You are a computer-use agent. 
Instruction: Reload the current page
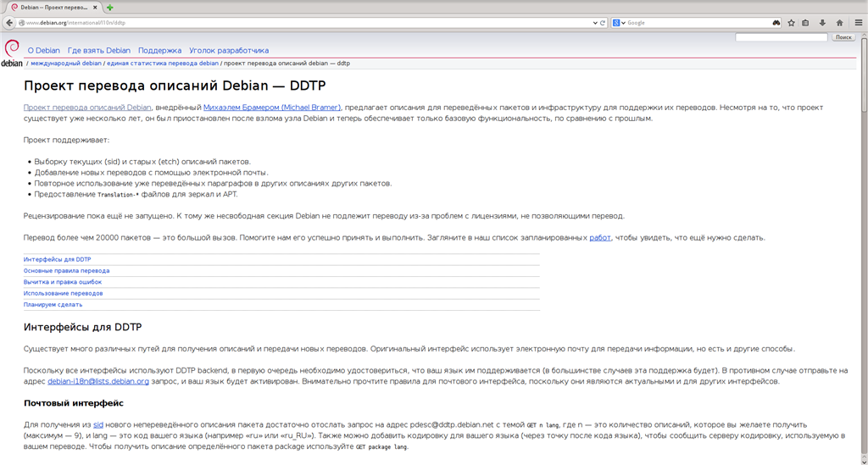(x=603, y=23)
